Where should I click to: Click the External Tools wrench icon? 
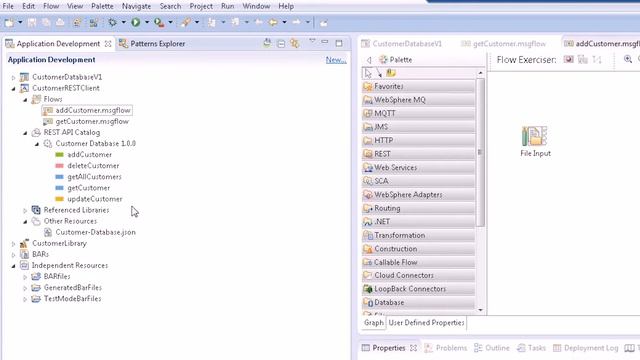(x=186, y=23)
